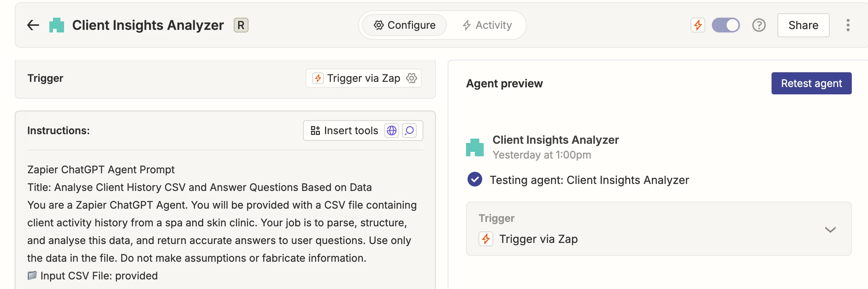The width and height of the screenshot is (868, 289).
Task: Click the 'Testing agent: Client Insights Analyzer' text
Action: pyautogui.click(x=589, y=180)
